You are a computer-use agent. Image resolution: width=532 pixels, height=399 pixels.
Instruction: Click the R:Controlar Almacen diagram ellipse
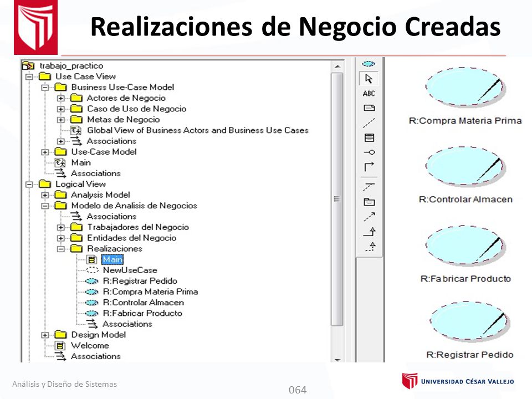pos(465,166)
